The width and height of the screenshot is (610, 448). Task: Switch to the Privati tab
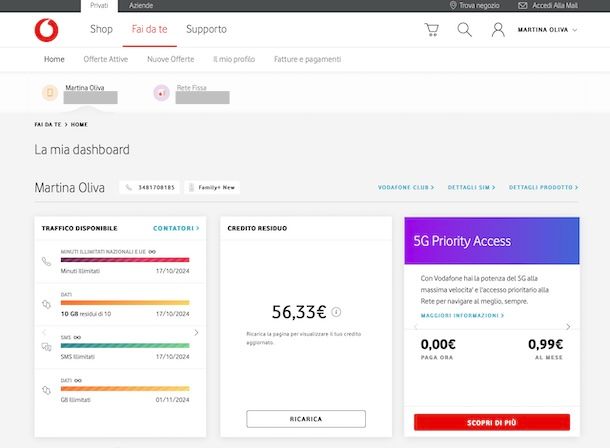tap(99, 5)
